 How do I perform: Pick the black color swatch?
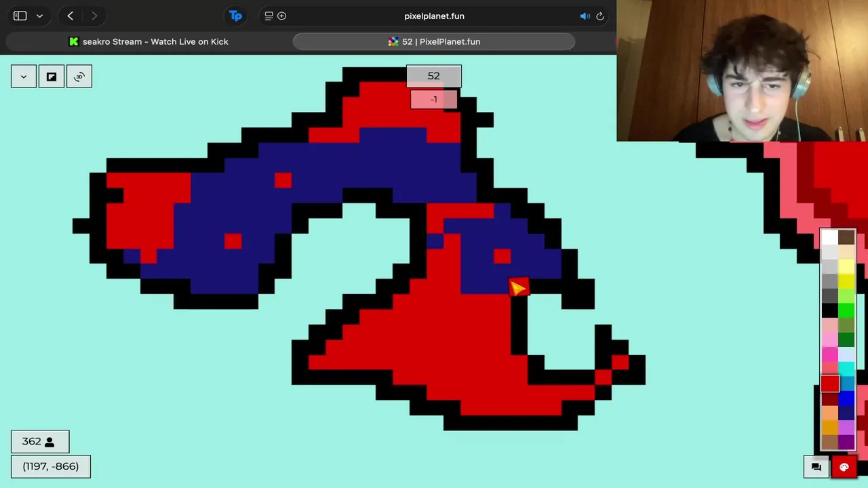tap(829, 310)
